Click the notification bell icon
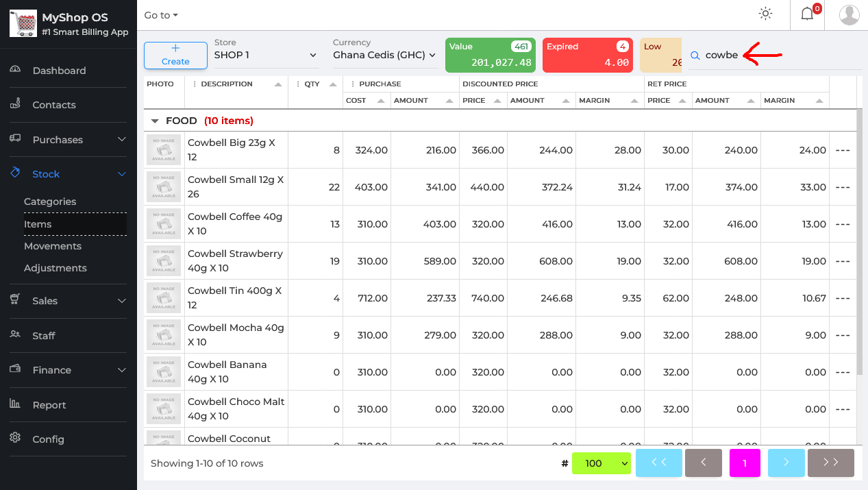This screenshot has width=868, height=490. pyautogui.click(x=807, y=14)
